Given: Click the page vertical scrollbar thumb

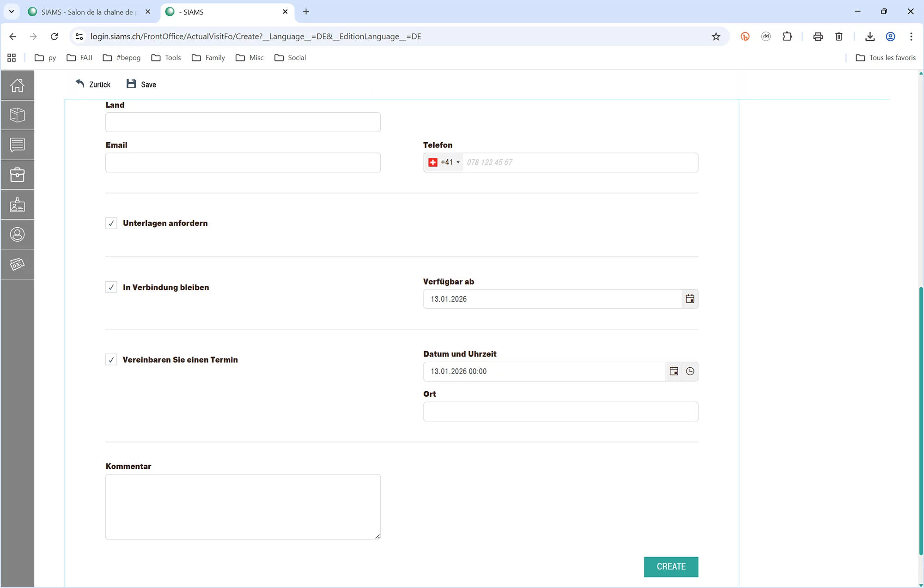Looking at the screenshot, I should (920, 420).
